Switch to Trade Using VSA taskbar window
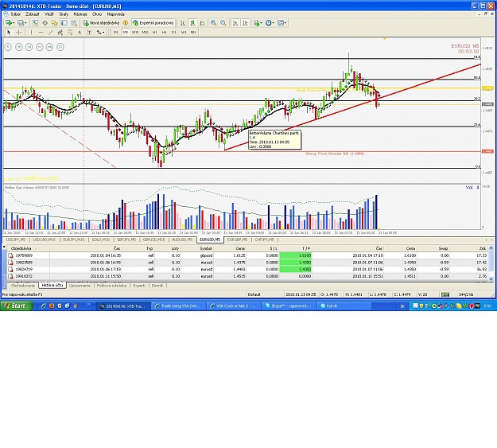 coord(178,306)
